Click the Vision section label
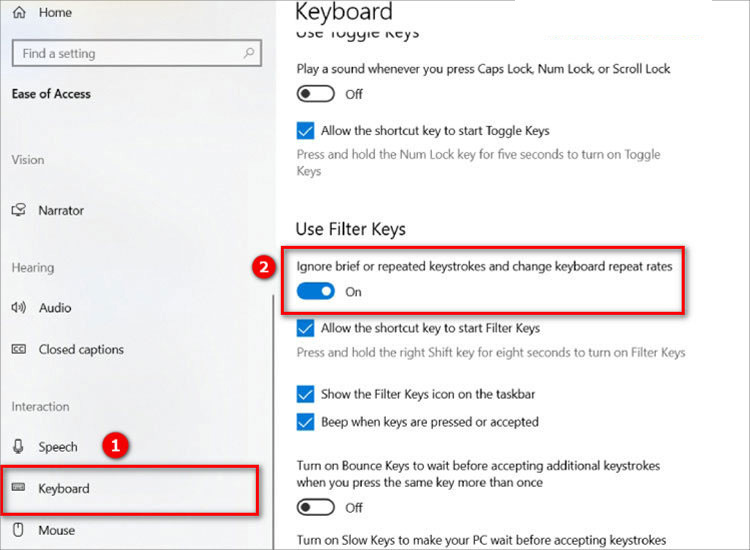 [28, 160]
